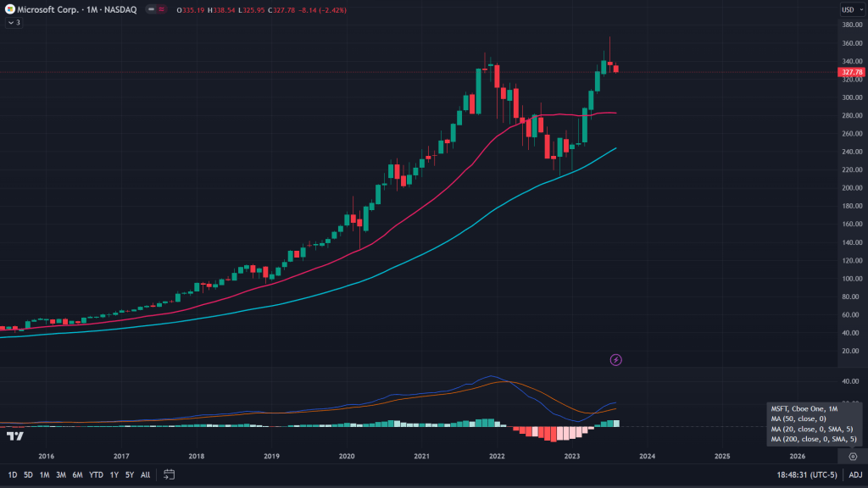Image resolution: width=868 pixels, height=488 pixels.
Task: Show All available data range
Action: pyautogui.click(x=145, y=474)
